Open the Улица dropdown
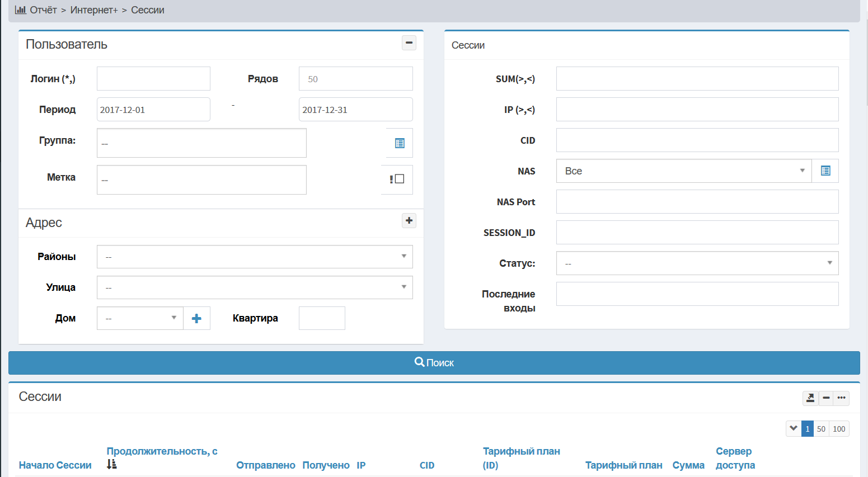 pos(255,287)
